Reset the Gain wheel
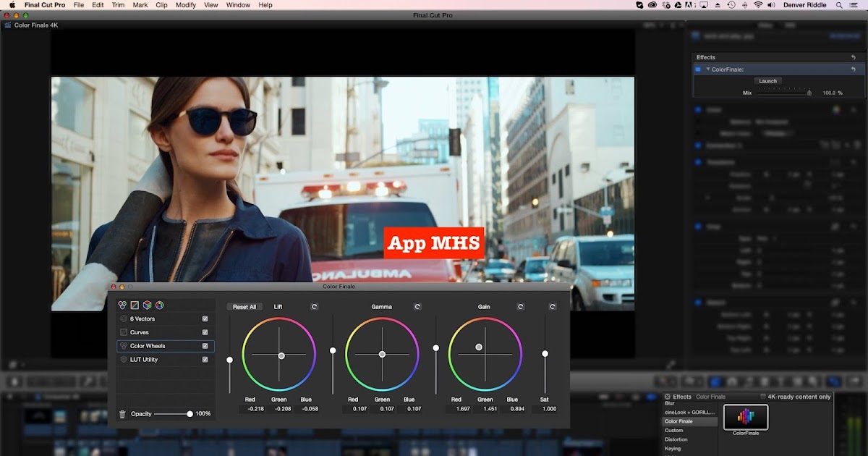Image resolution: width=868 pixels, height=456 pixels. pos(521,307)
